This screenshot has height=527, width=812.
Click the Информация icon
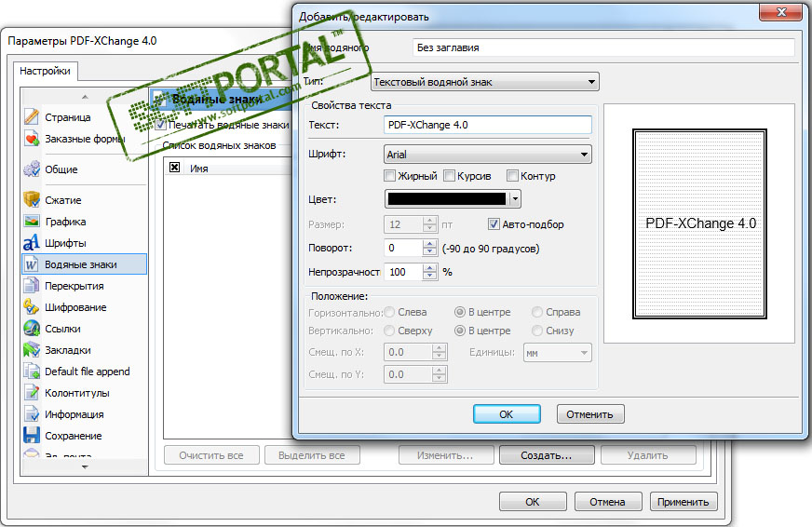coord(32,414)
